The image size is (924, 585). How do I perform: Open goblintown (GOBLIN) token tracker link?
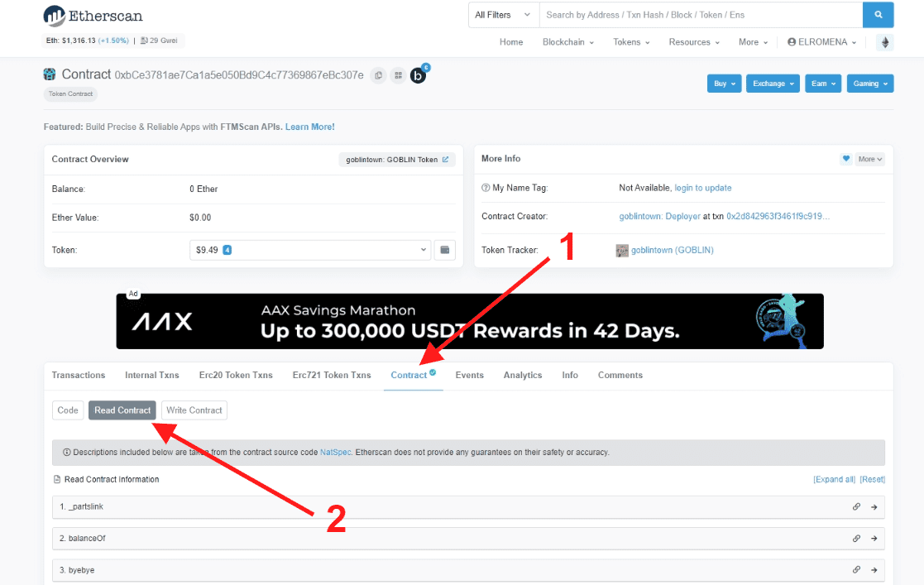click(x=673, y=250)
